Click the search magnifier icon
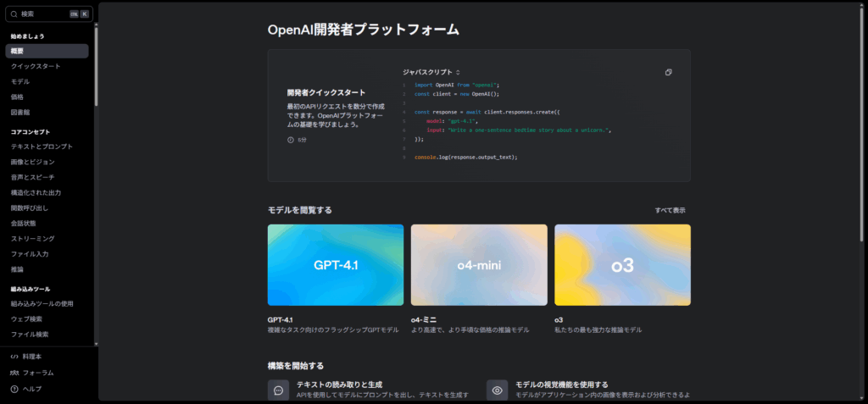Screen dimensions: 868x404 tap(14, 14)
